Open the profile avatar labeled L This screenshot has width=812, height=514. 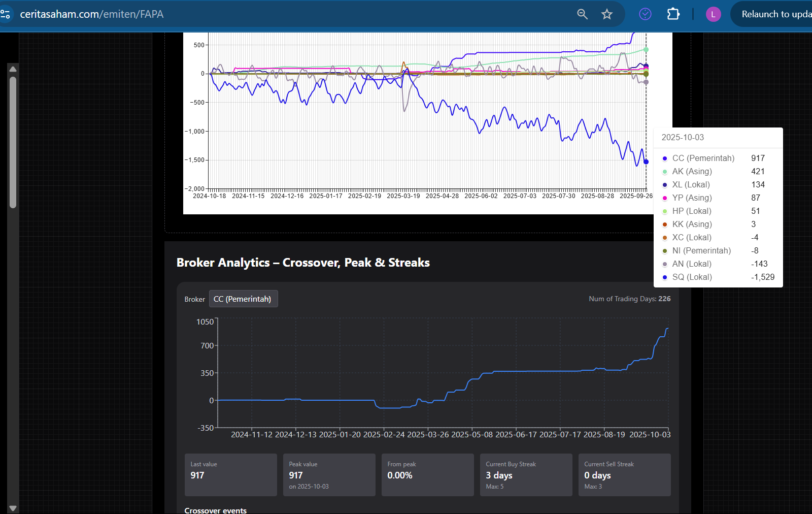713,14
